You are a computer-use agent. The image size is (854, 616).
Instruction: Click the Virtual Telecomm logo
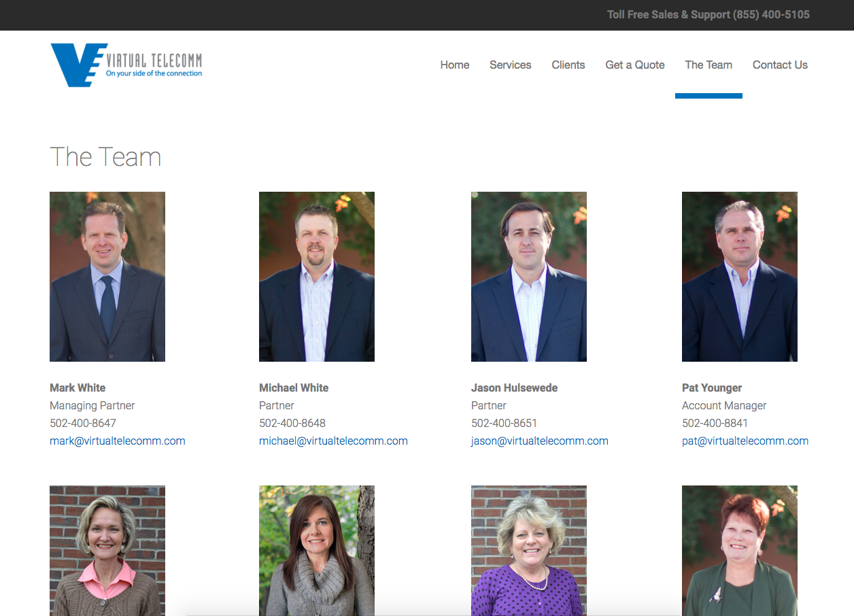coord(126,65)
